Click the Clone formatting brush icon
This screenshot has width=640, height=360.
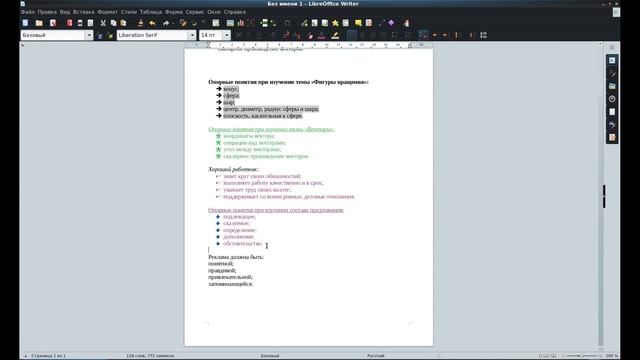coord(140,23)
